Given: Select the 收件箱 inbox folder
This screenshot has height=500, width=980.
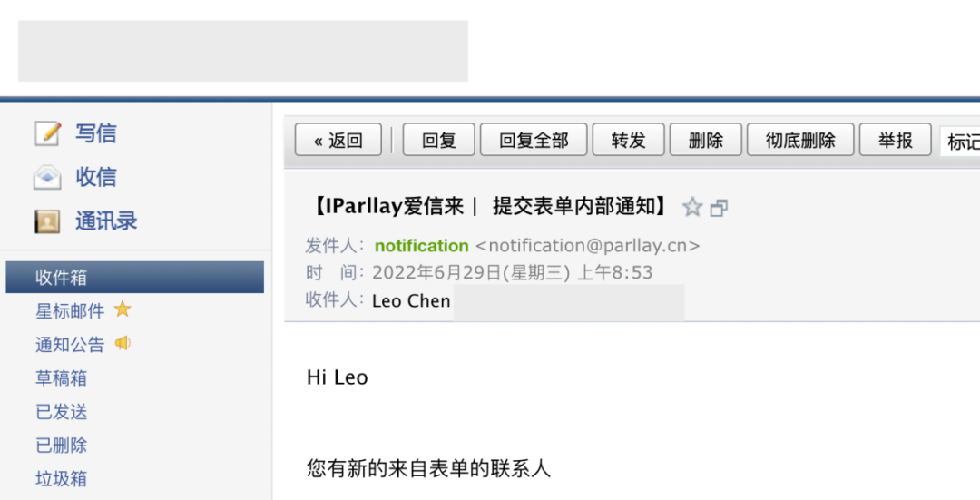Looking at the screenshot, I should [134, 278].
